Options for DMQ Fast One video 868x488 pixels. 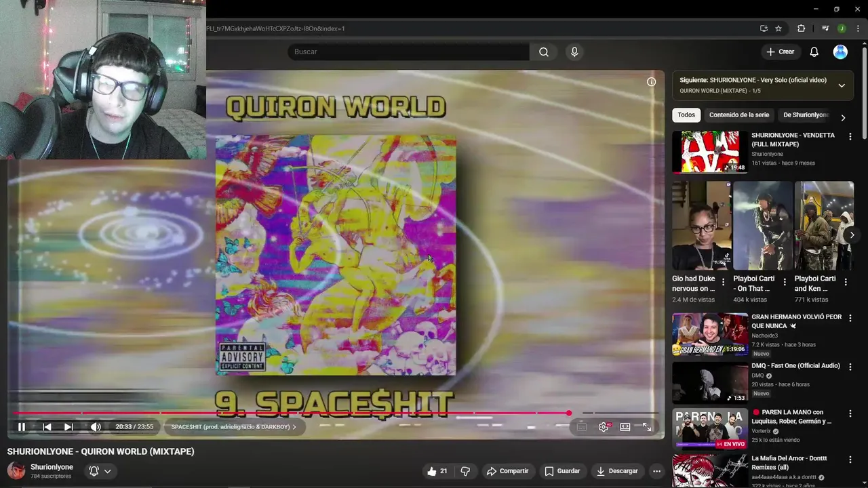click(850, 367)
